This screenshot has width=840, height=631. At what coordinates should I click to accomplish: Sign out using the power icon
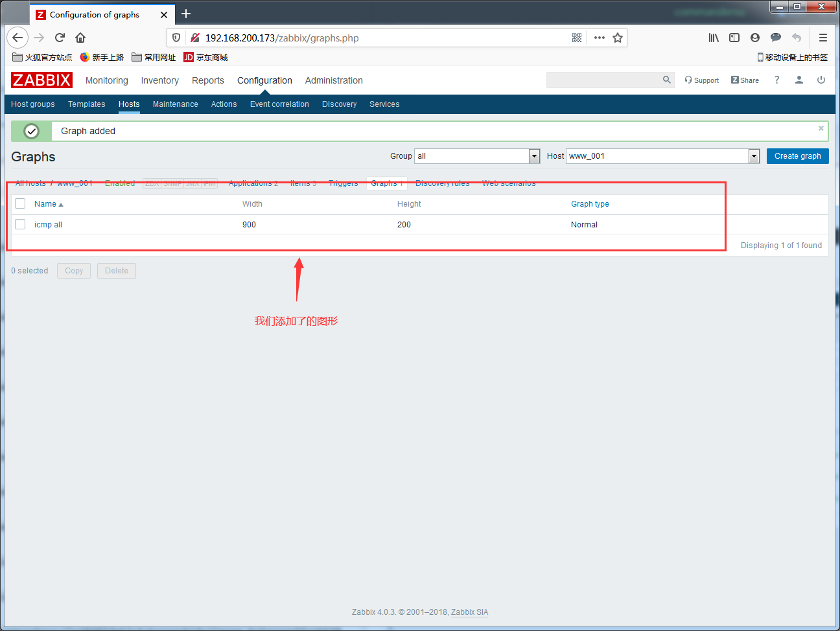click(821, 80)
